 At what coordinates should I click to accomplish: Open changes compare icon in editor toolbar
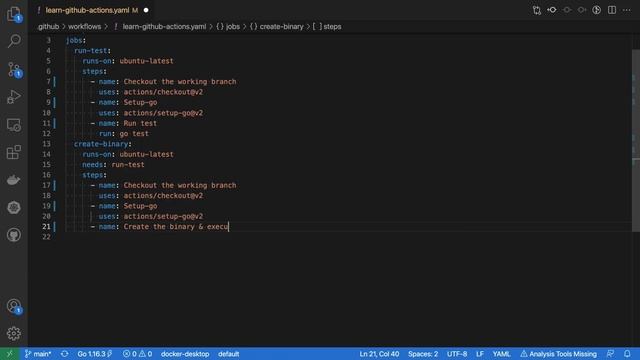click(x=537, y=10)
